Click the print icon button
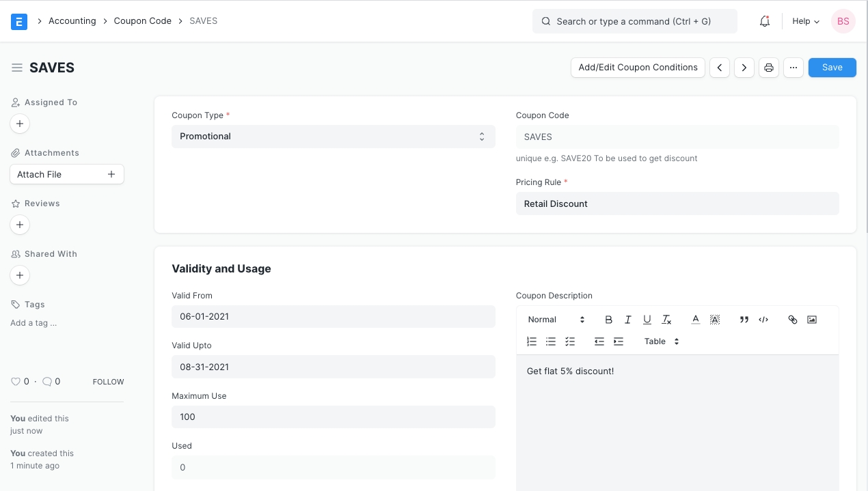This screenshot has width=868, height=491. [769, 68]
